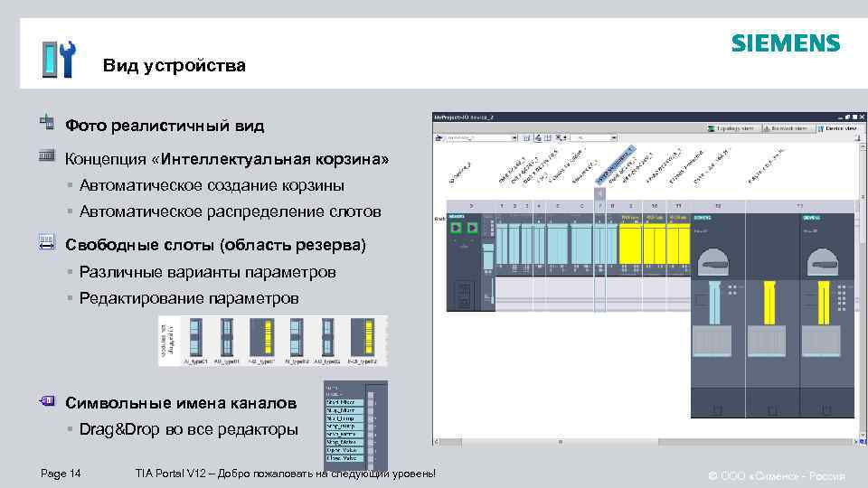The height and width of the screenshot is (488, 868).
Task: Select rack slot header 12
Action: [717, 206]
